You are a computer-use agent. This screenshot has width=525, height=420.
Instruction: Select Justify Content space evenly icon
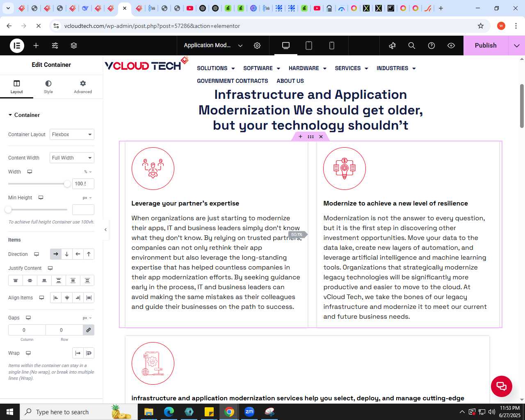point(87,281)
